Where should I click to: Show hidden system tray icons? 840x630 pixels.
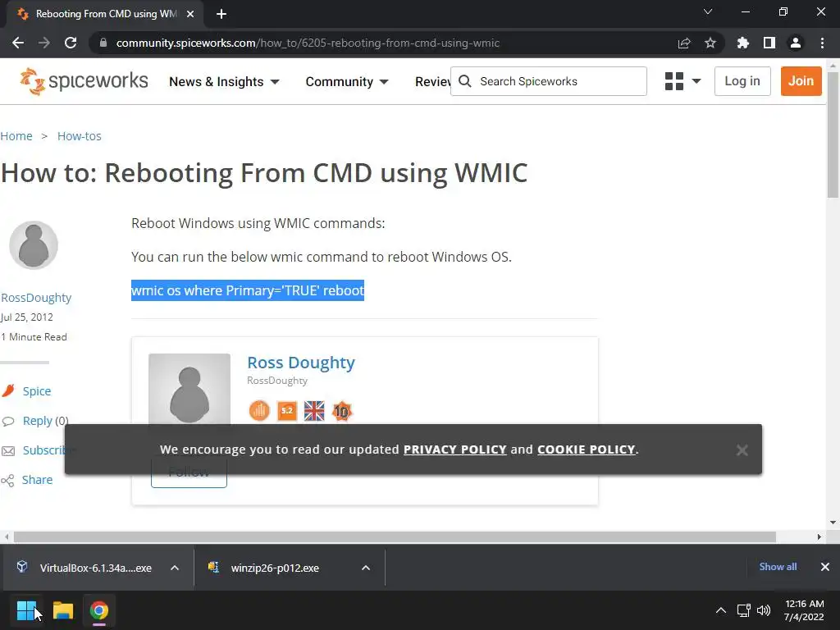point(721,610)
